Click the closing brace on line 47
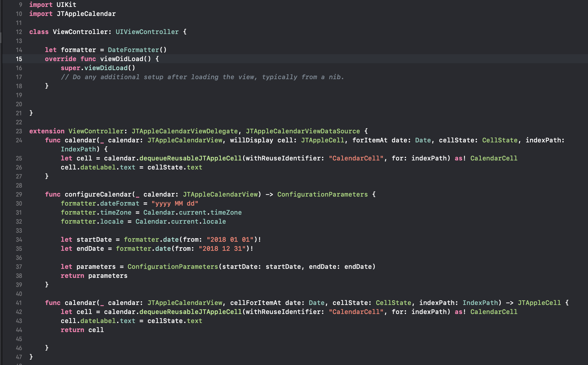The width and height of the screenshot is (588, 365). pos(31,357)
